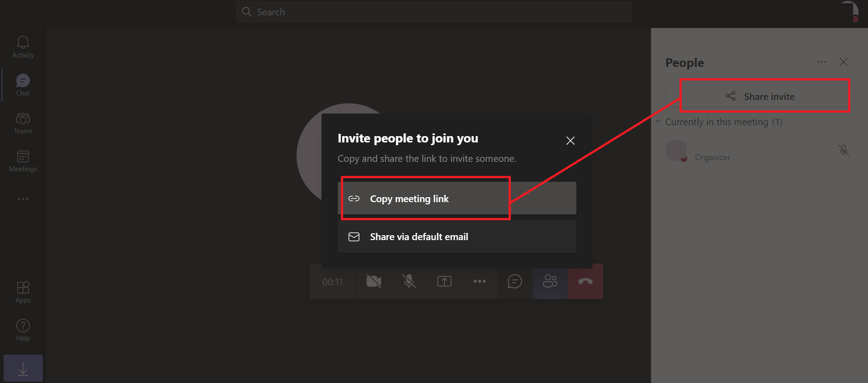Image resolution: width=868 pixels, height=383 pixels.
Task: Select the Organizer participant avatar
Action: pyautogui.click(x=676, y=150)
